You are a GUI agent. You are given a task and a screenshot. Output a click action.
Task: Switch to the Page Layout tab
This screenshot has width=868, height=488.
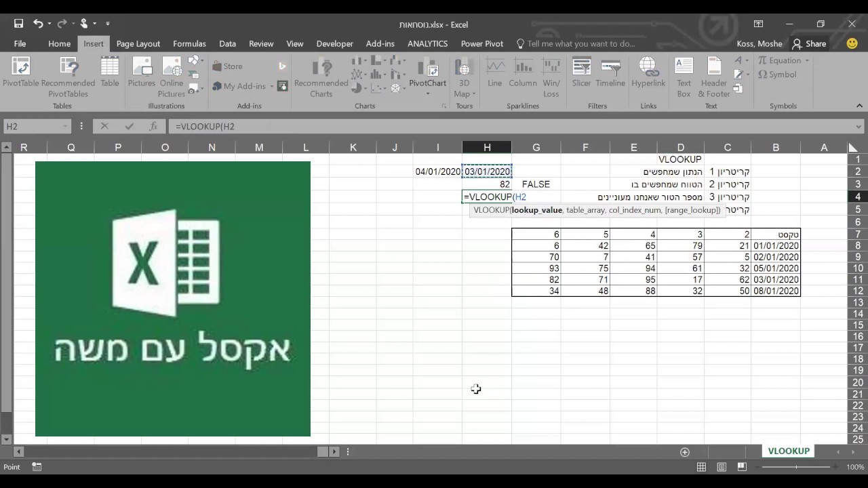138,43
